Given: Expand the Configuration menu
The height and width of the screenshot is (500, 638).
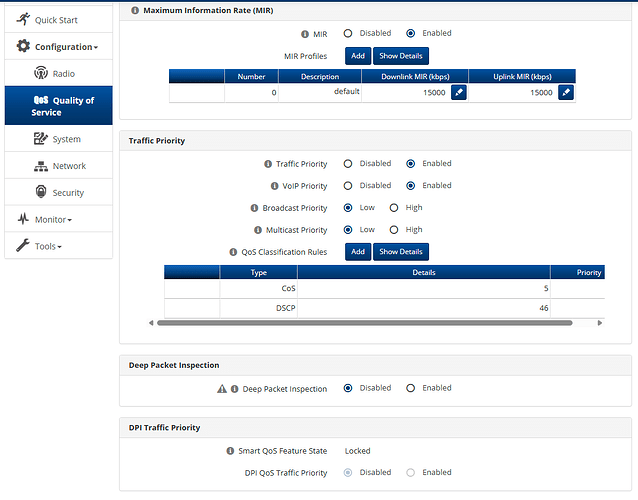Looking at the screenshot, I should click(x=59, y=46).
